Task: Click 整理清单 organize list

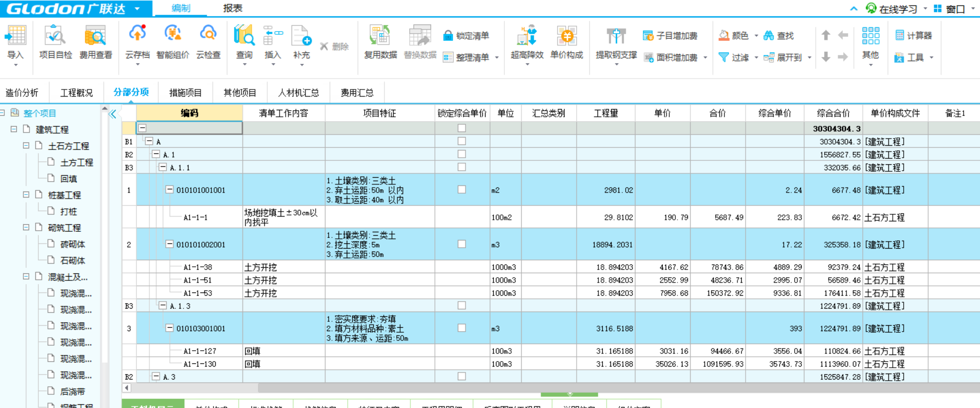Action: (x=466, y=57)
